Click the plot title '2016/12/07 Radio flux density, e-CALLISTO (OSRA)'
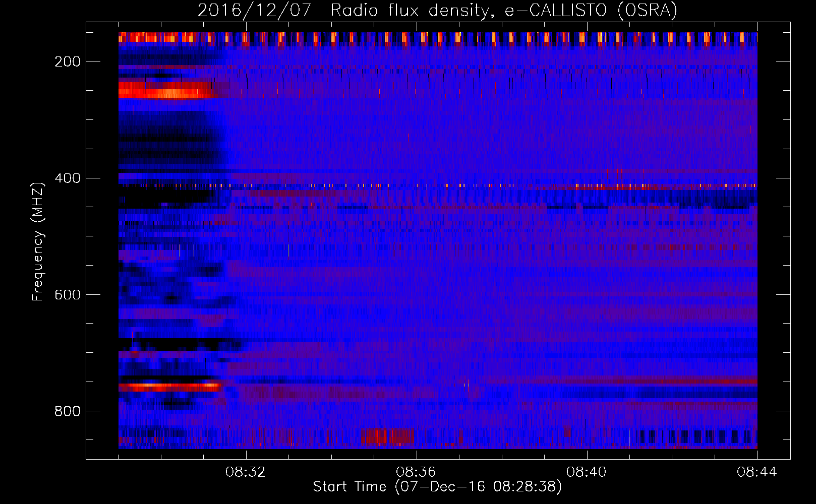 click(x=437, y=10)
